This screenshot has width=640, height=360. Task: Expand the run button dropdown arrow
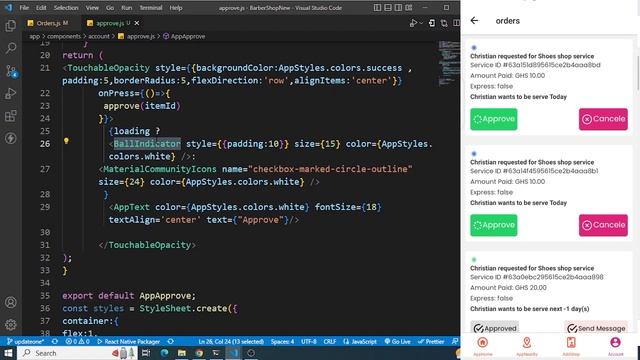(421, 23)
